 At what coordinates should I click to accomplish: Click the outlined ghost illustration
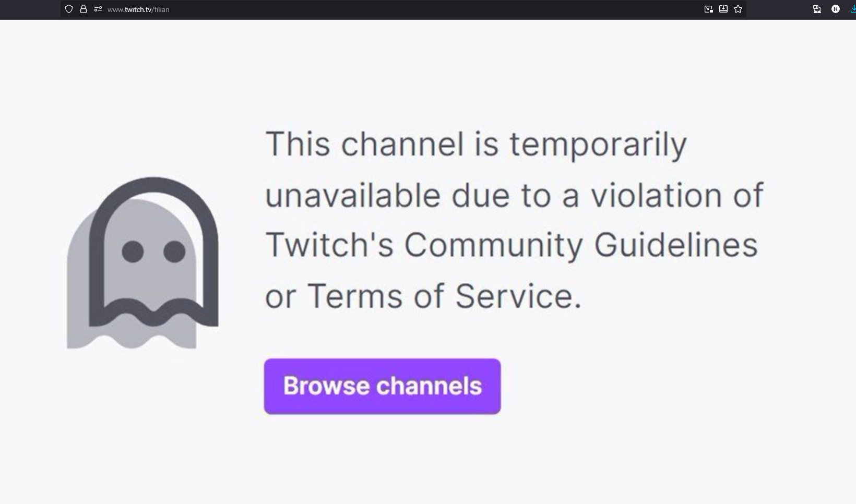point(153,251)
